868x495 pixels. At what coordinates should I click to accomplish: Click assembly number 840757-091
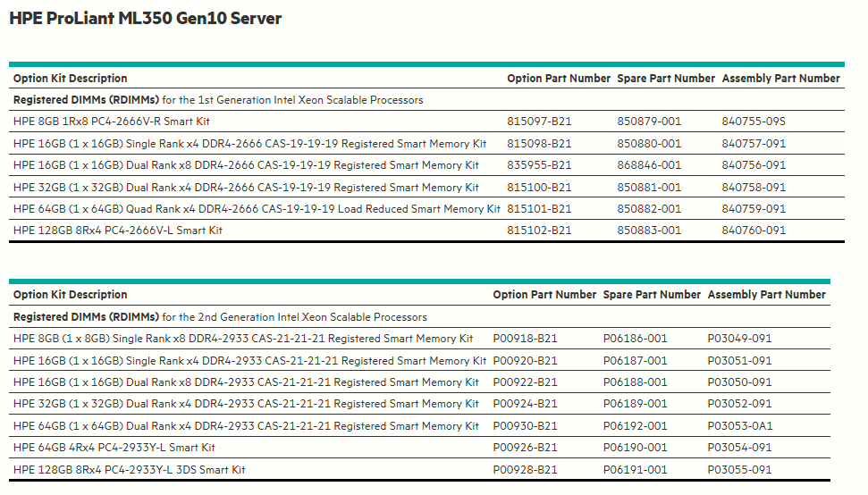(754, 143)
